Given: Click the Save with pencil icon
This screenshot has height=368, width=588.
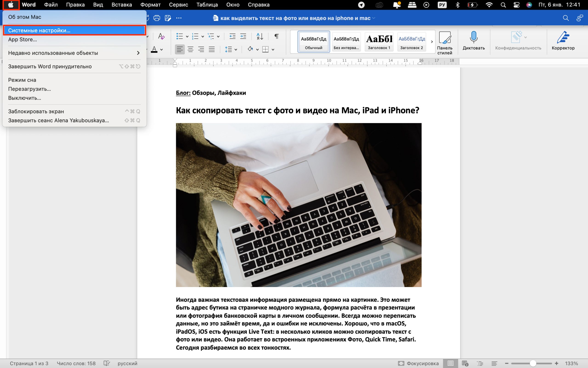Looking at the screenshot, I should point(168,18).
